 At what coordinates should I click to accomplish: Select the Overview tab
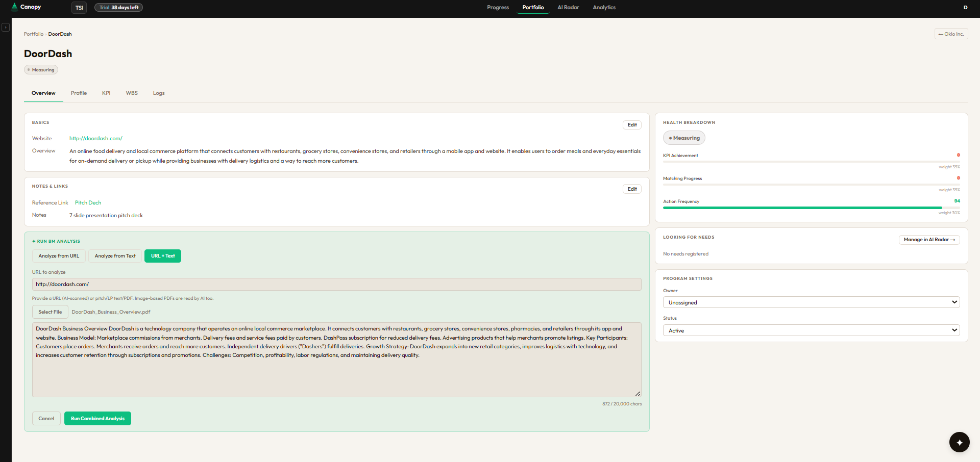pyautogui.click(x=43, y=93)
